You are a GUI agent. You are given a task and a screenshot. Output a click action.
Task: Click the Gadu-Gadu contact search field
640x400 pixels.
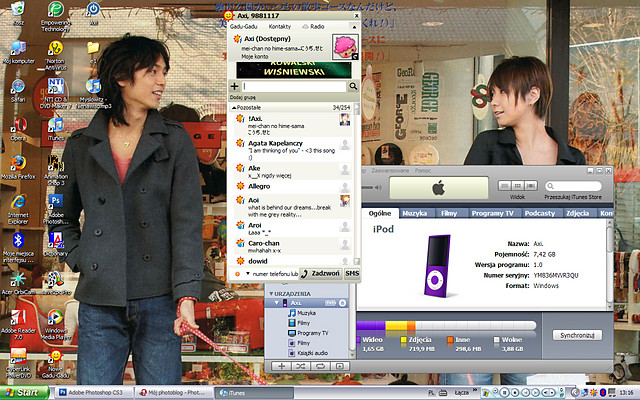coord(294,86)
